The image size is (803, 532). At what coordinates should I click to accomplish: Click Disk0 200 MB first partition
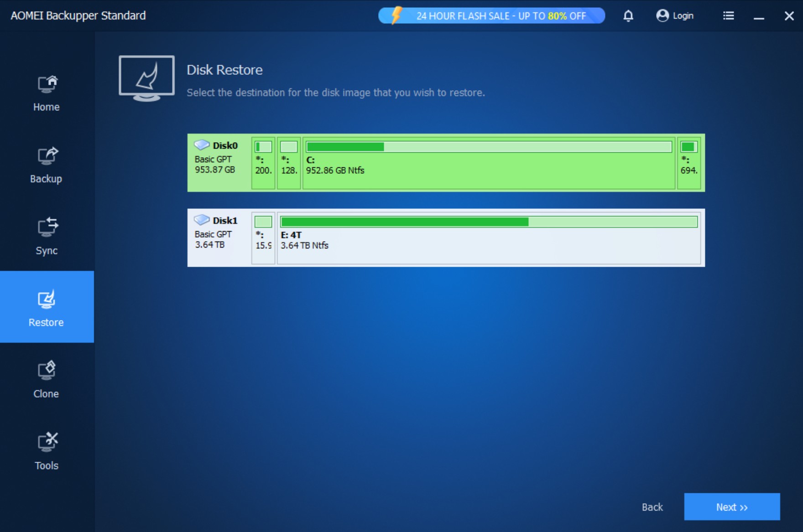[263, 163]
